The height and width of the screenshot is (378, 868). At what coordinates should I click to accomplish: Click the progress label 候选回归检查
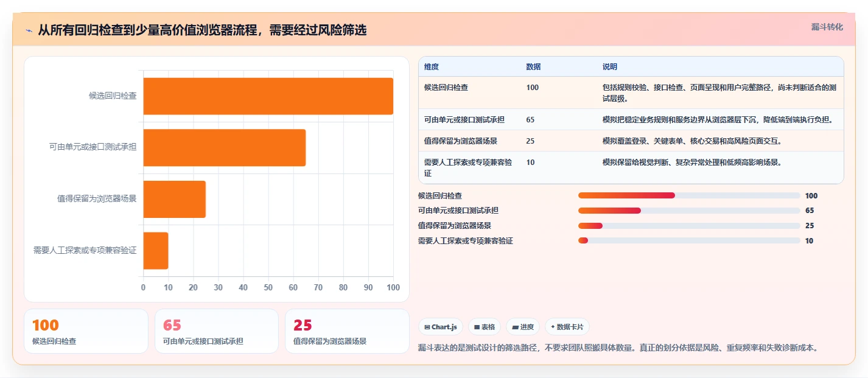point(440,196)
